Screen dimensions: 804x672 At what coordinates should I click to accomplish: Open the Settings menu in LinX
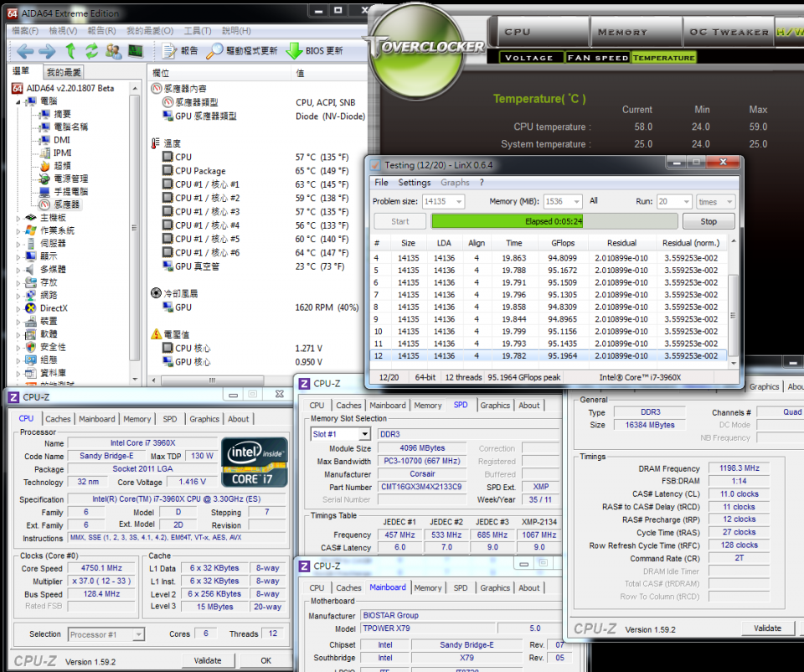pos(414,183)
